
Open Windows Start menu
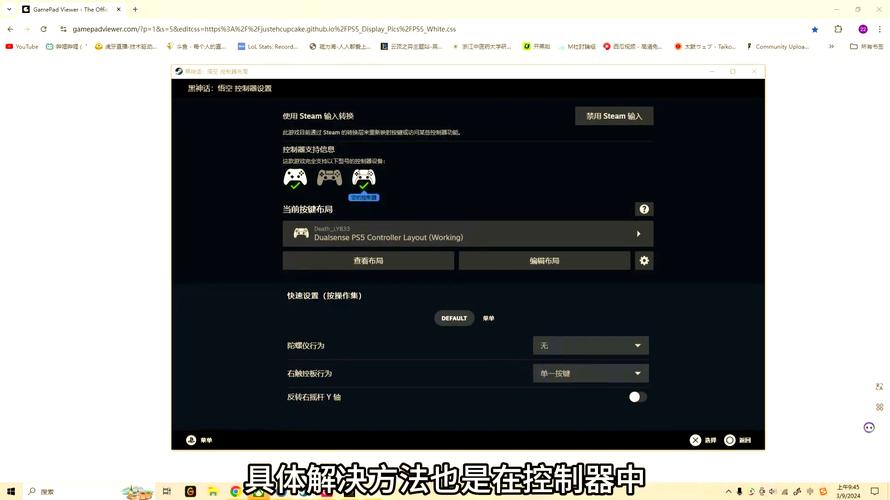(x=11, y=491)
